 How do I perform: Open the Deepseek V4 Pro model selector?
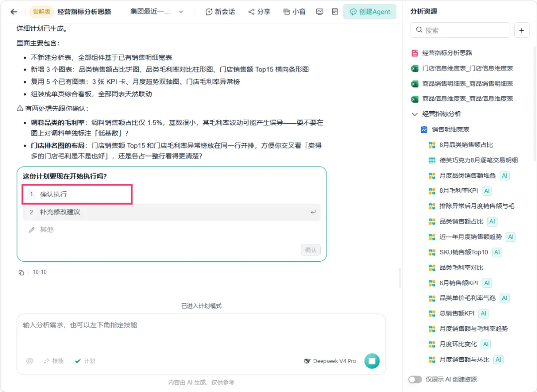330,361
